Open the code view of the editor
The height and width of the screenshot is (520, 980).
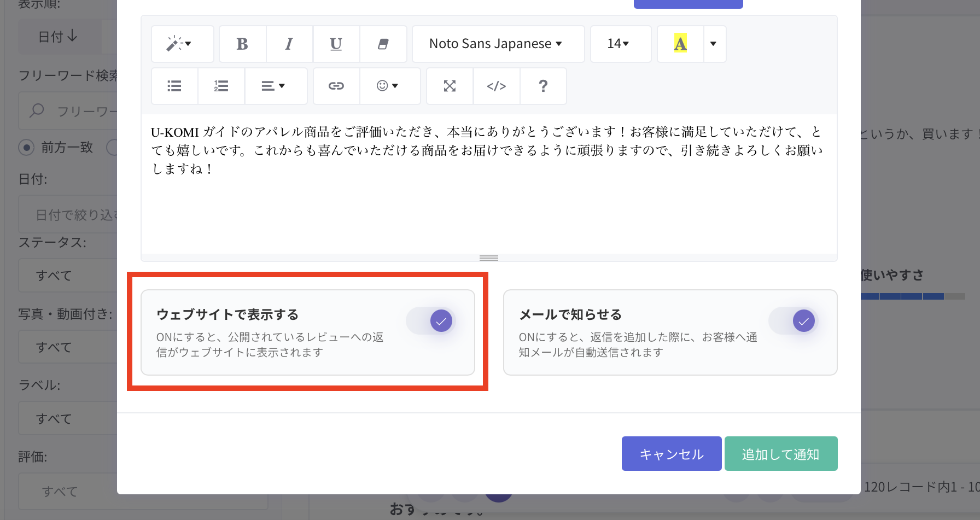click(497, 86)
